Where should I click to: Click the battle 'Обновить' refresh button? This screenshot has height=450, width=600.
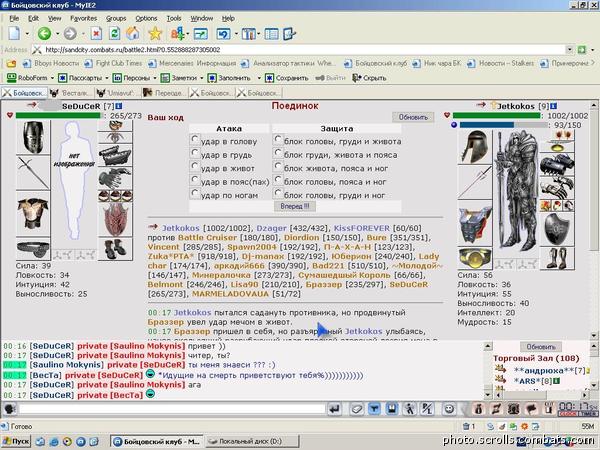pyautogui.click(x=413, y=117)
